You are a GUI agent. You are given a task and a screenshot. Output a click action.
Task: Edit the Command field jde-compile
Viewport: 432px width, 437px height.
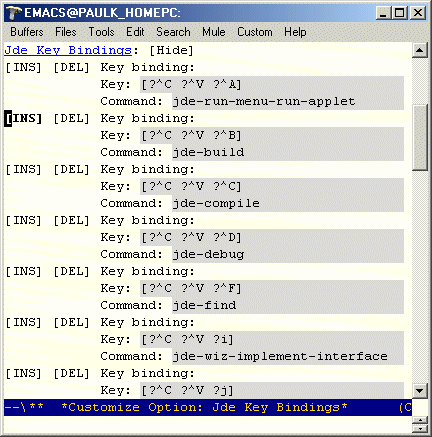(288, 203)
